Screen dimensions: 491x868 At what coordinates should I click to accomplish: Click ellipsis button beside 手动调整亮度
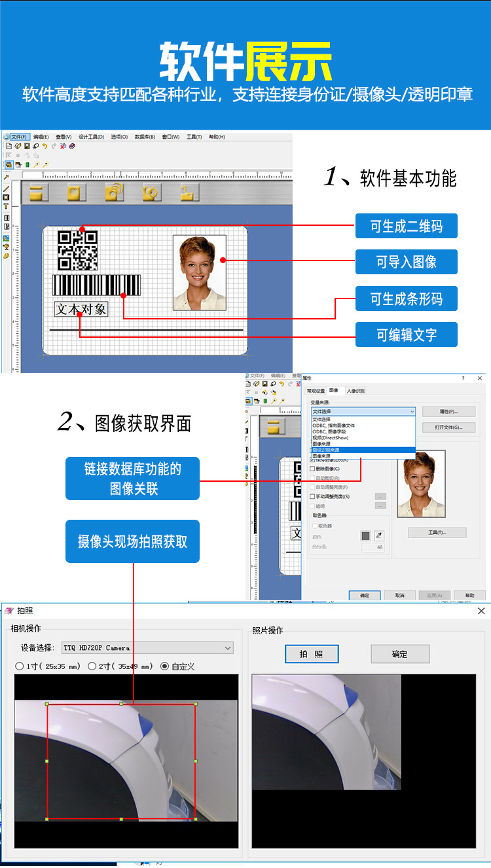(380, 496)
